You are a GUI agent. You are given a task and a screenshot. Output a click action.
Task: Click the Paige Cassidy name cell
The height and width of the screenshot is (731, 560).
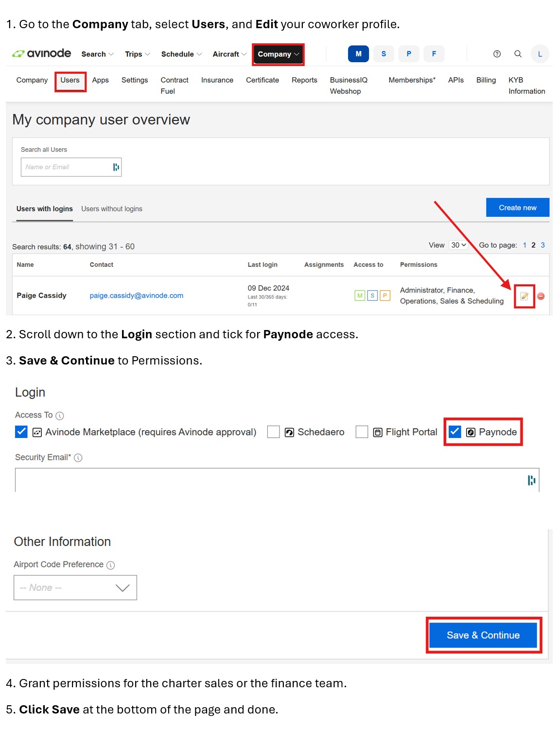(41, 296)
